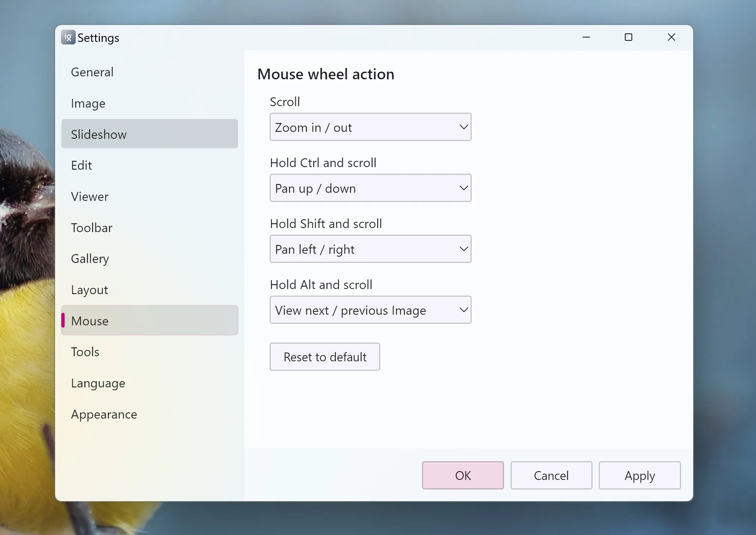Minimize the Settings window
756x535 pixels.
586,37
